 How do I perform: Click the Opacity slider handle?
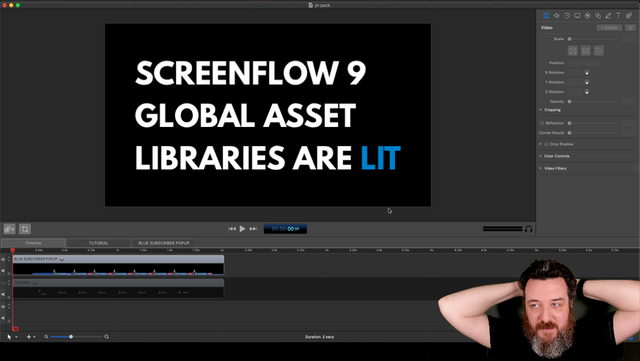tap(569, 101)
